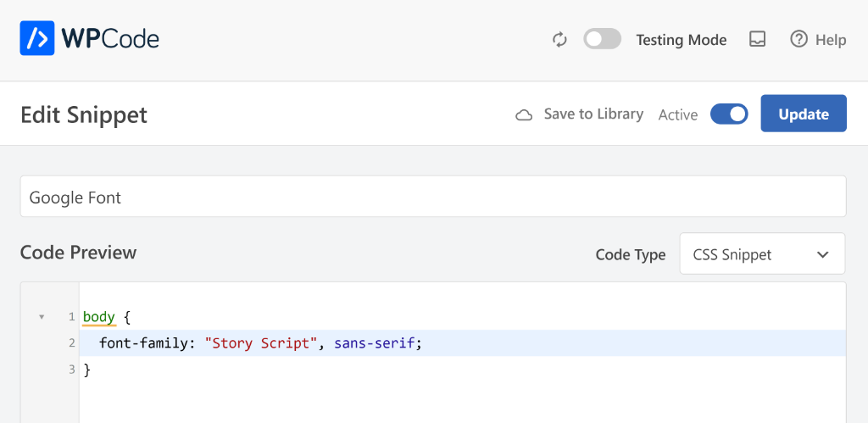Click the Active label text

click(678, 114)
